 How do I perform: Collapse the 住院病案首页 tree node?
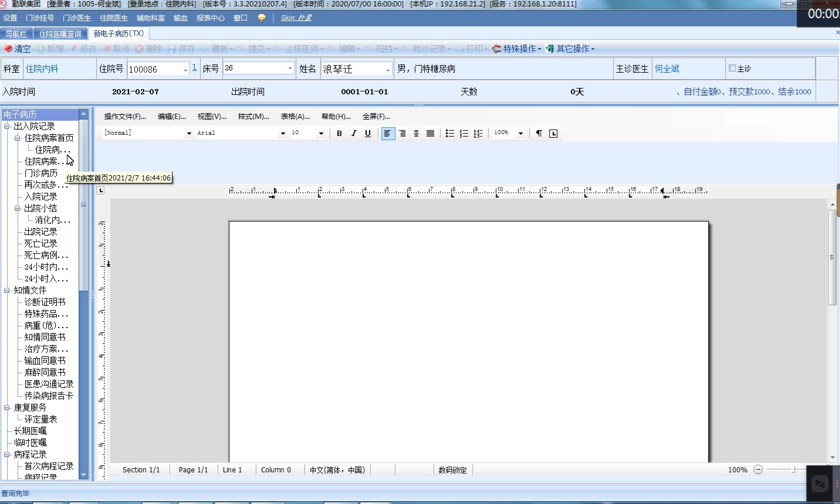18,138
